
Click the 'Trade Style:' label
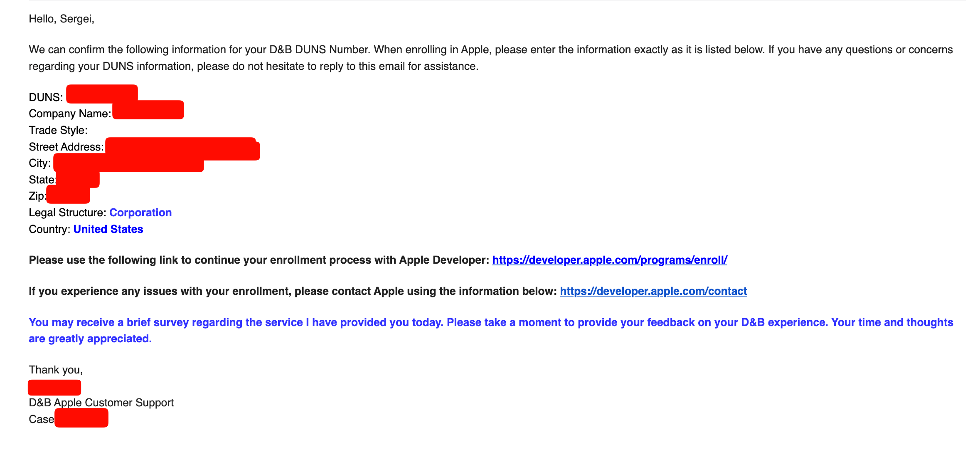(x=58, y=130)
